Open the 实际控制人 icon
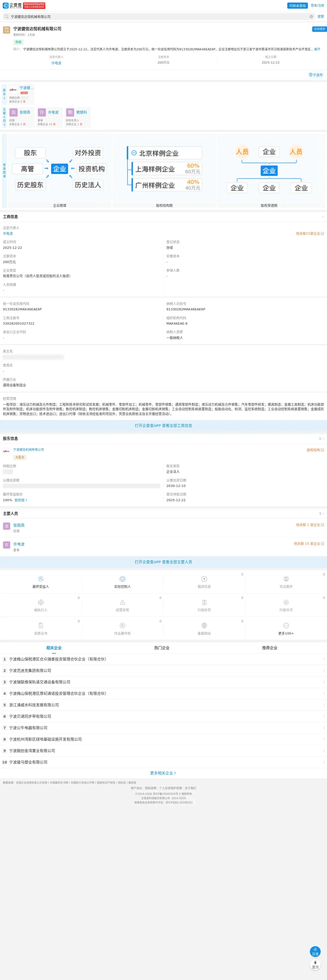 coord(122,579)
